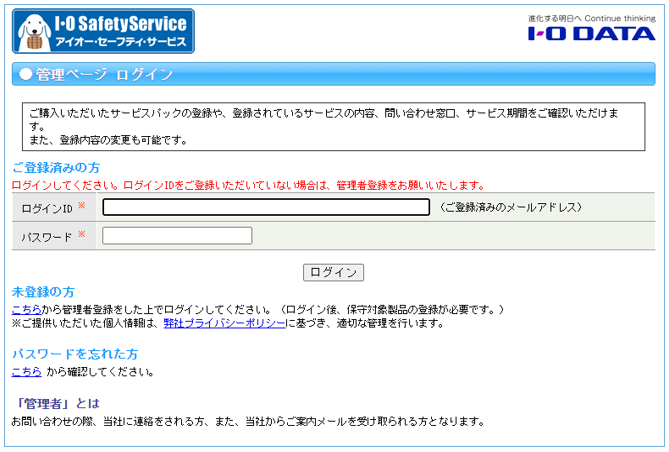Image resolution: width=669 pixels, height=452 pixels.
Task: Click the パスワードを忘れた方 heading
Action: 75,354
